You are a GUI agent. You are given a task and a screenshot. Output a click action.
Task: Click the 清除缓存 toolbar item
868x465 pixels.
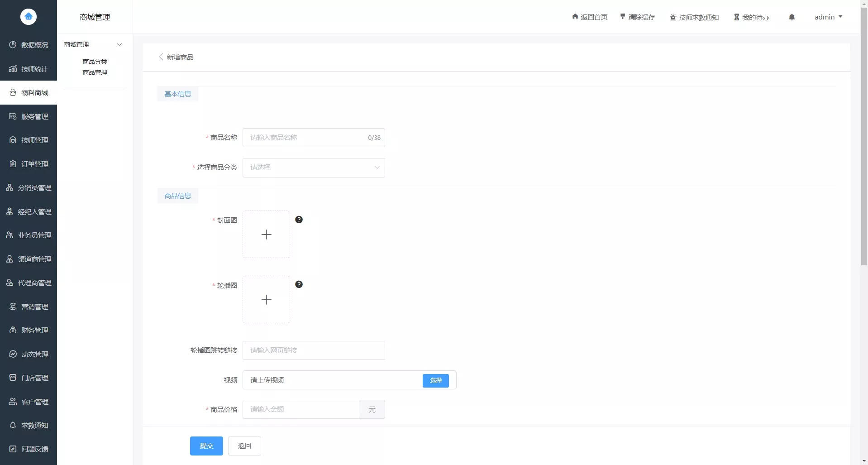pos(637,17)
